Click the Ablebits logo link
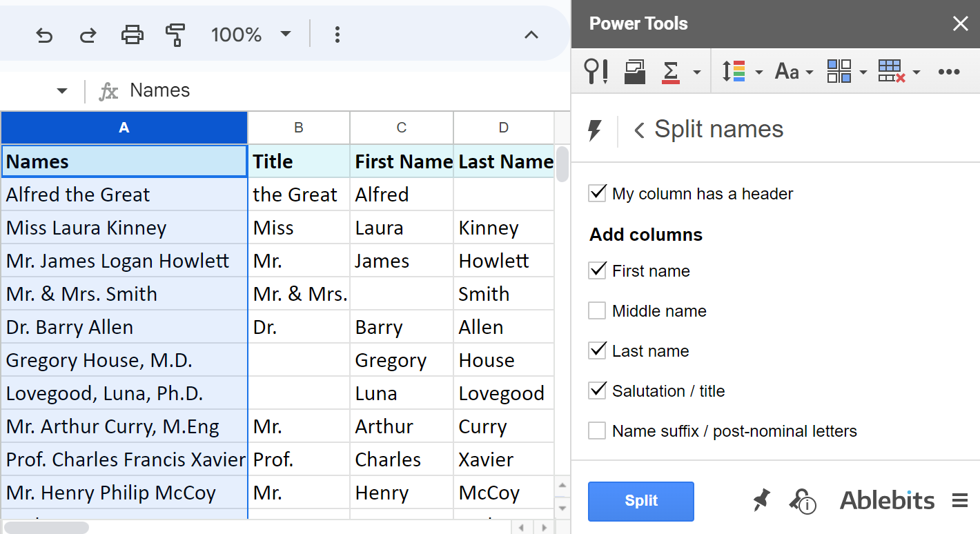This screenshot has width=980, height=534. point(887,501)
